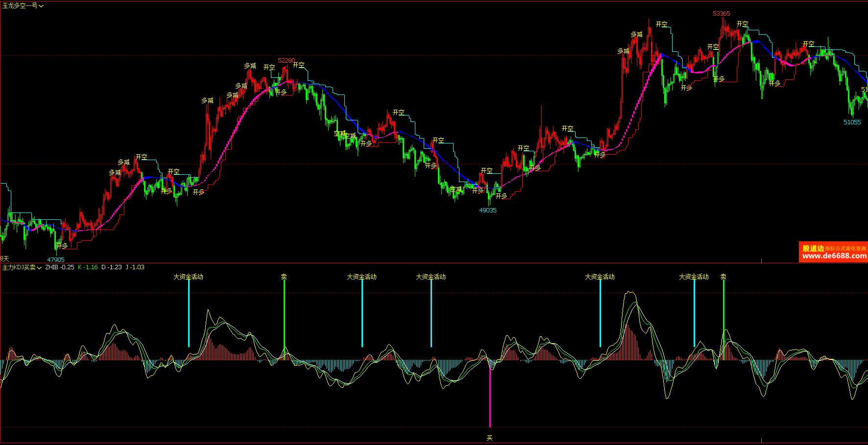Open the 玉龙多空一号 indicator dropdown

(x=23, y=6)
